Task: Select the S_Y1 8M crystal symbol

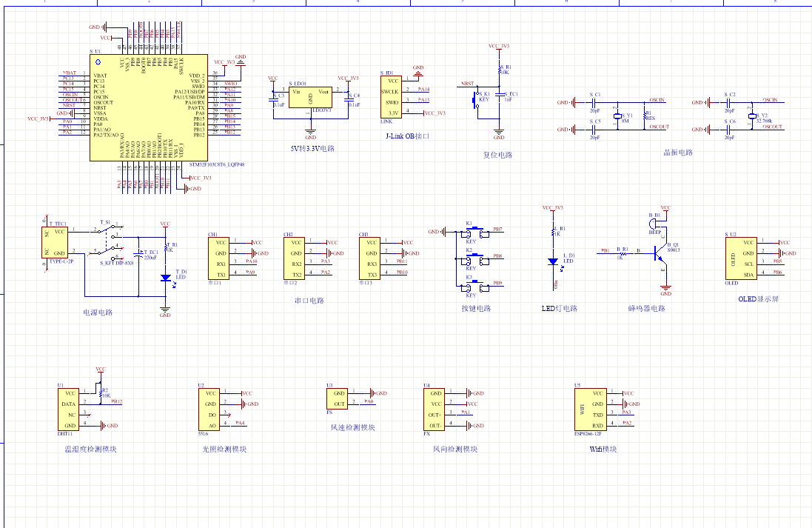Action: 617,116
